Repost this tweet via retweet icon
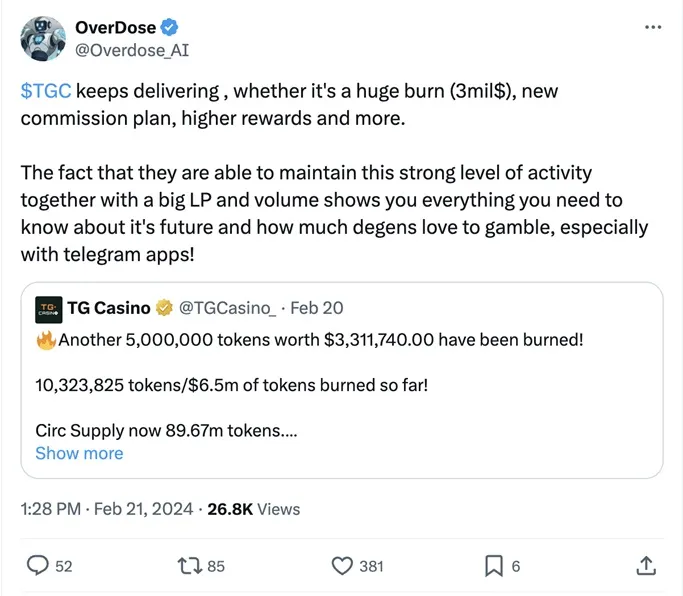Screen dimensions: 683x596 [187, 566]
